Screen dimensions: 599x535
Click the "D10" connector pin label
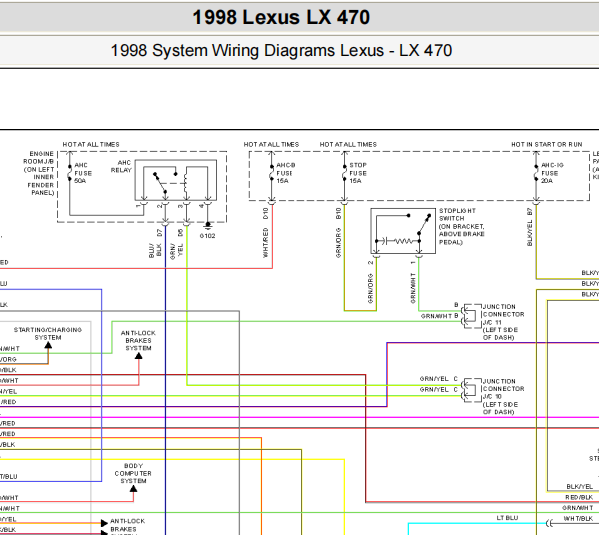click(266, 213)
